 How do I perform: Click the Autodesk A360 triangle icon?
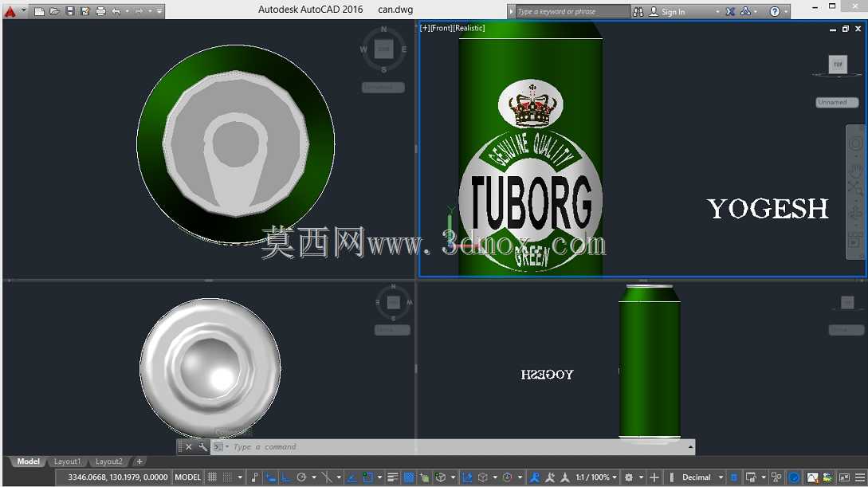[746, 11]
